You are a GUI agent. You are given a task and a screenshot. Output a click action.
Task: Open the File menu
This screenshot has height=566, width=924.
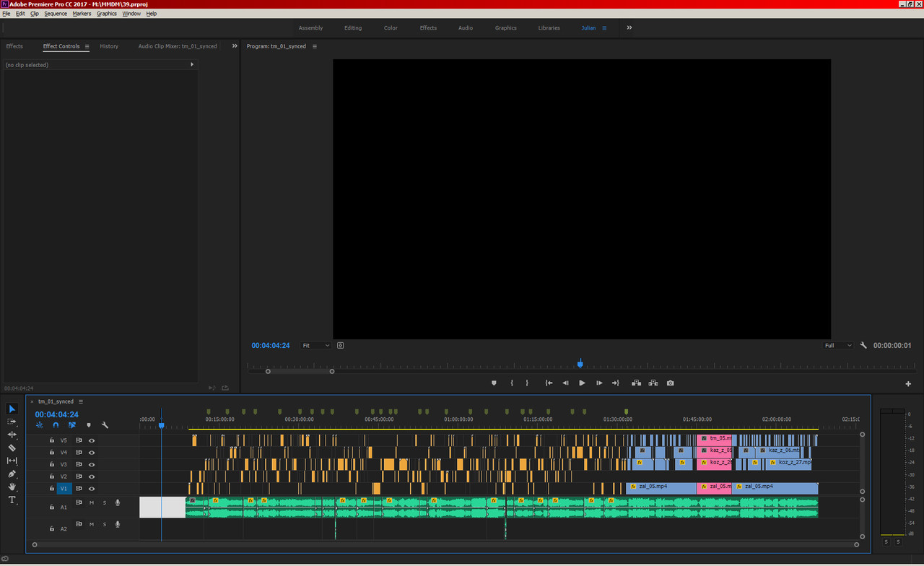6,14
